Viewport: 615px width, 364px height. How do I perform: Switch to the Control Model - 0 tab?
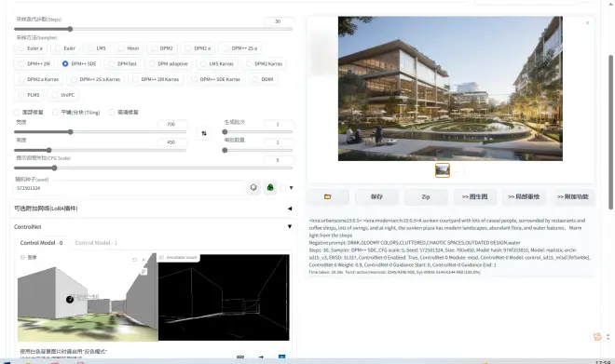pyautogui.click(x=41, y=243)
